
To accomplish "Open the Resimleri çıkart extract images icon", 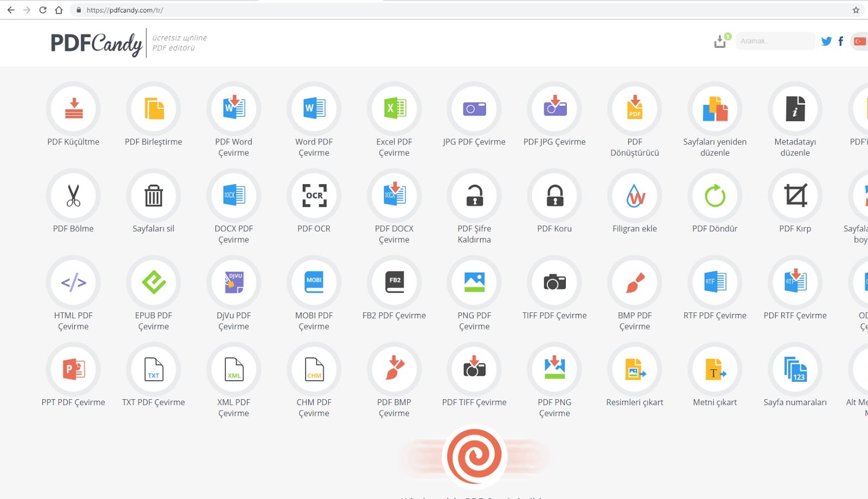I will 635,369.
